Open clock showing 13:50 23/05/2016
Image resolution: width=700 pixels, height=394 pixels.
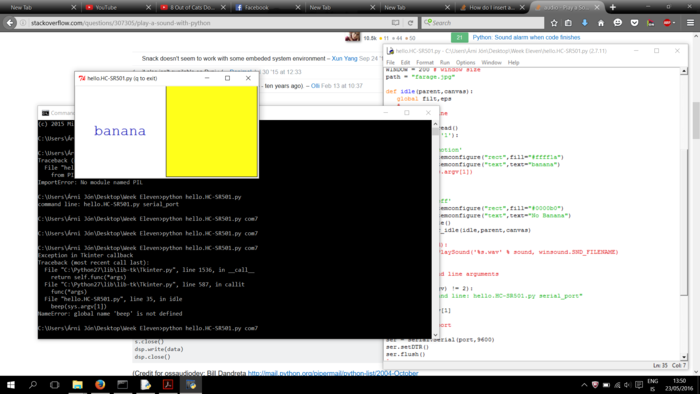point(679,385)
